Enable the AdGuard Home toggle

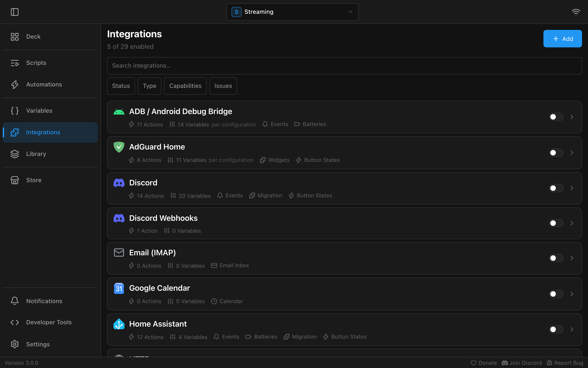556,152
